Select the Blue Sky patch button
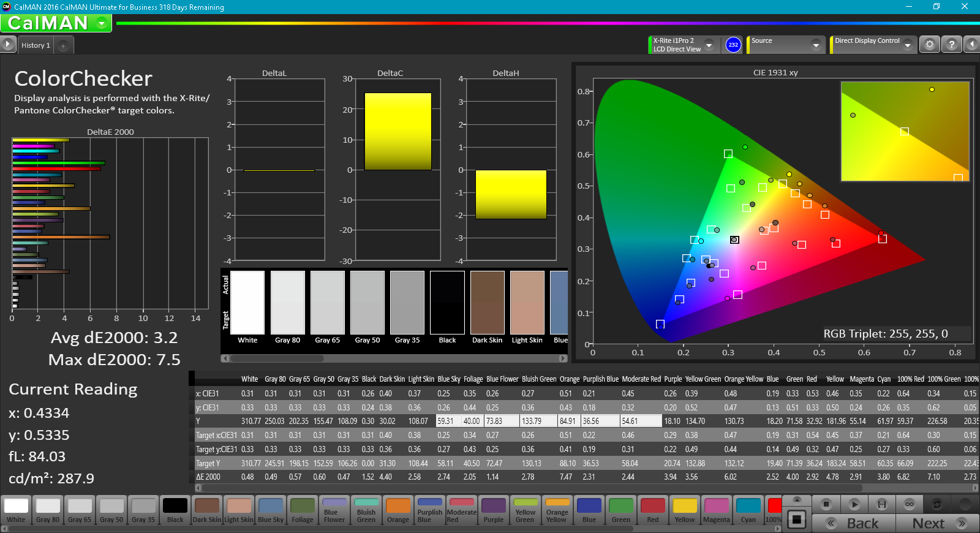The width and height of the screenshot is (980, 533). point(271,510)
